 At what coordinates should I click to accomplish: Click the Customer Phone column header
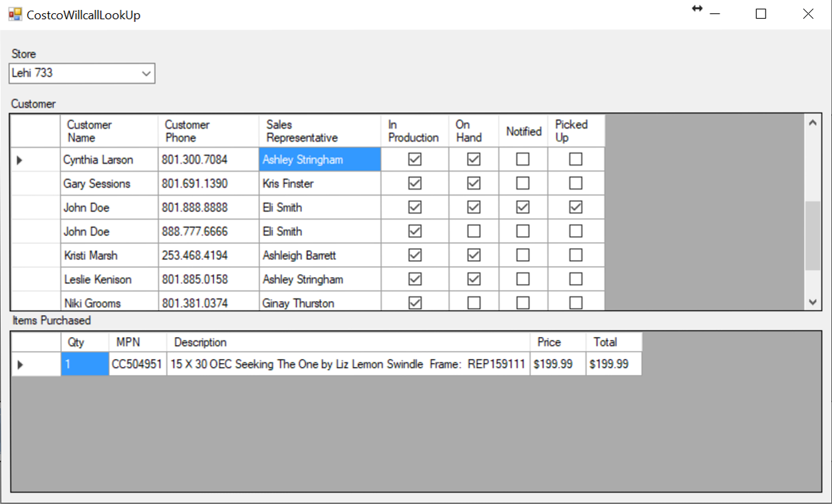(x=208, y=131)
